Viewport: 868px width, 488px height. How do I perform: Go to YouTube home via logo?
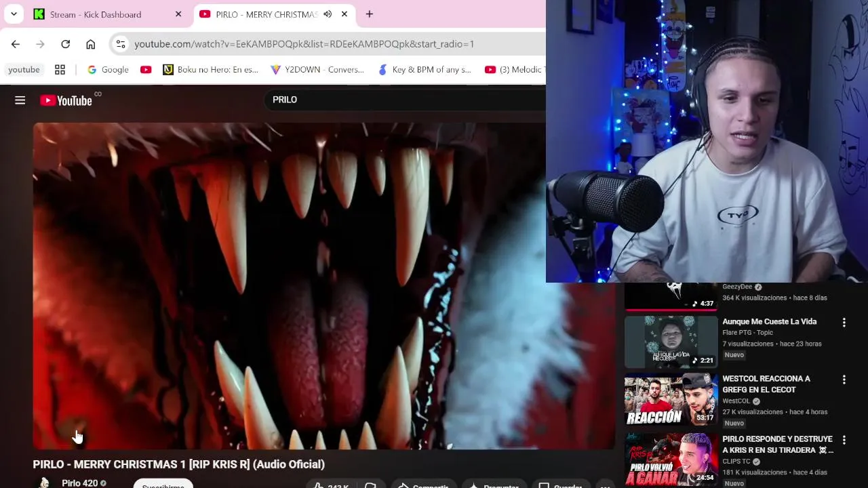pyautogui.click(x=66, y=100)
